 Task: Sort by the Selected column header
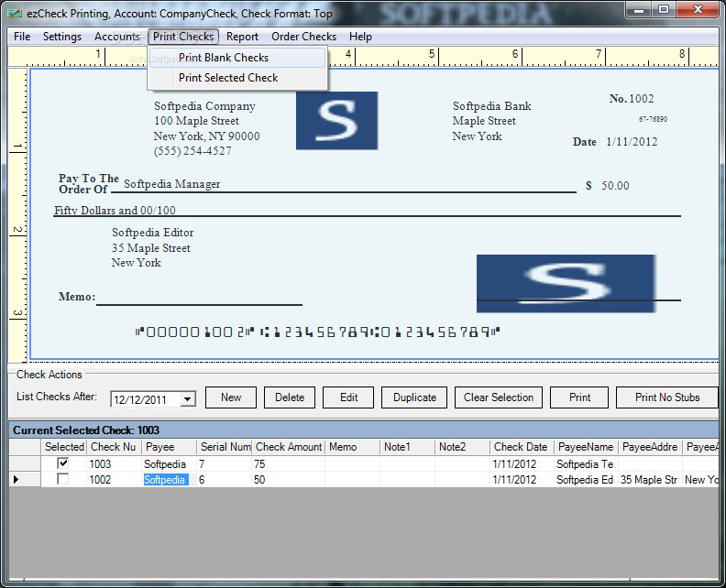tap(64, 447)
